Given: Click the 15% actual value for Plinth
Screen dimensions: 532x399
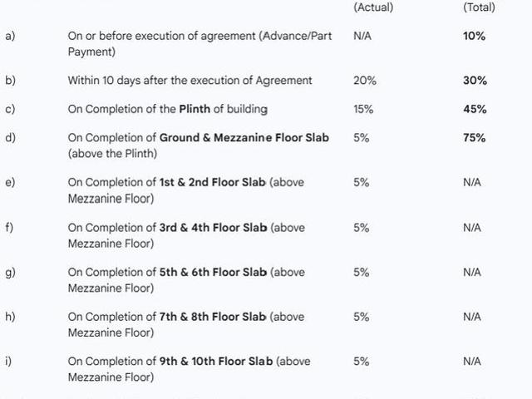Looking at the screenshot, I should [x=363, y=109].
